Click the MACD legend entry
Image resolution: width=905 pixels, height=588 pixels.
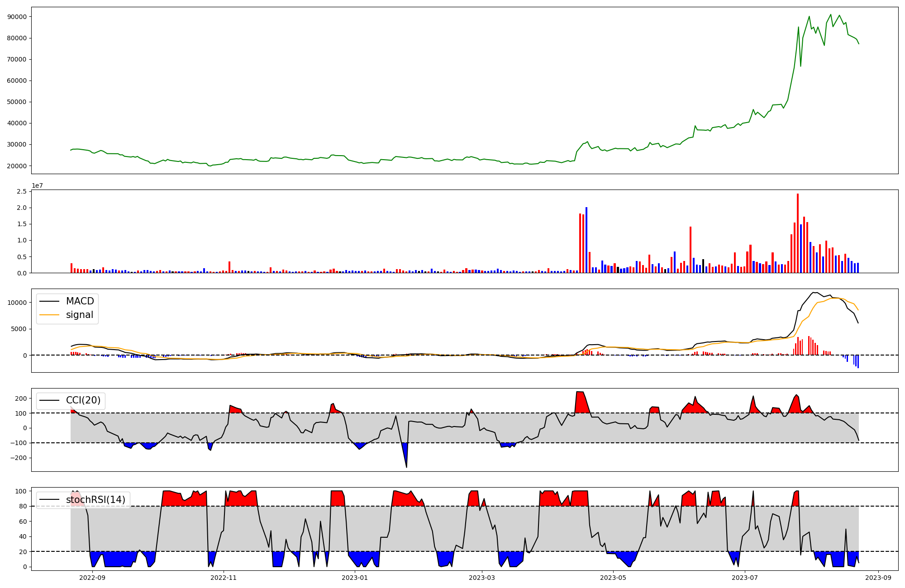80,301
